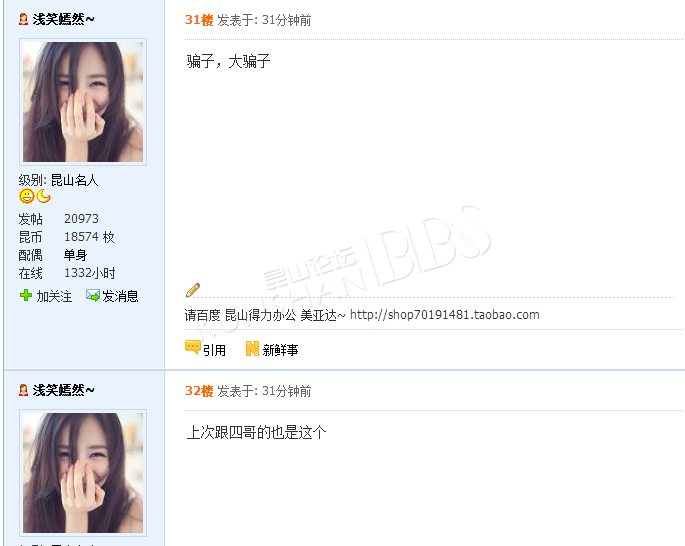Click the 引用 quote text button
Viewport: 685px width, 546px height.
click(x=214, y=350)
